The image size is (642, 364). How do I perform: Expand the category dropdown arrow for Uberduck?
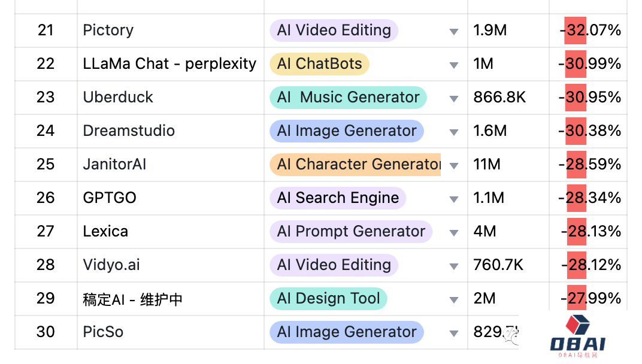point(454,99)
